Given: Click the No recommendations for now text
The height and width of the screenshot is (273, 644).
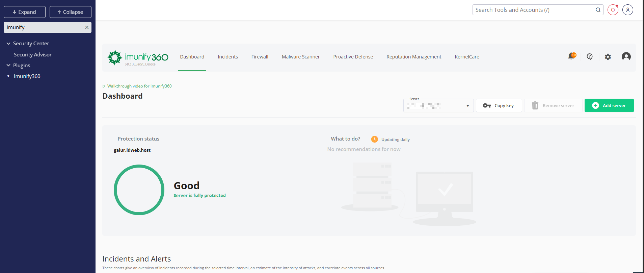Looking at the screenshot, I should (x=364, y=149).
